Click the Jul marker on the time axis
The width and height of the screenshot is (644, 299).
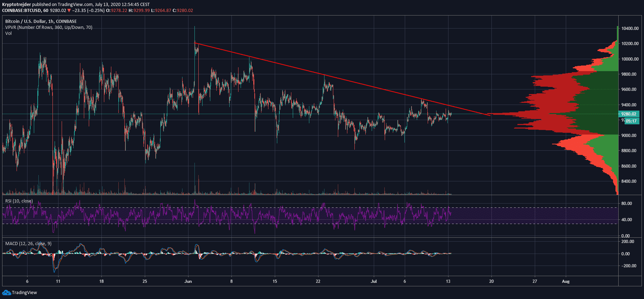[374, 281]
